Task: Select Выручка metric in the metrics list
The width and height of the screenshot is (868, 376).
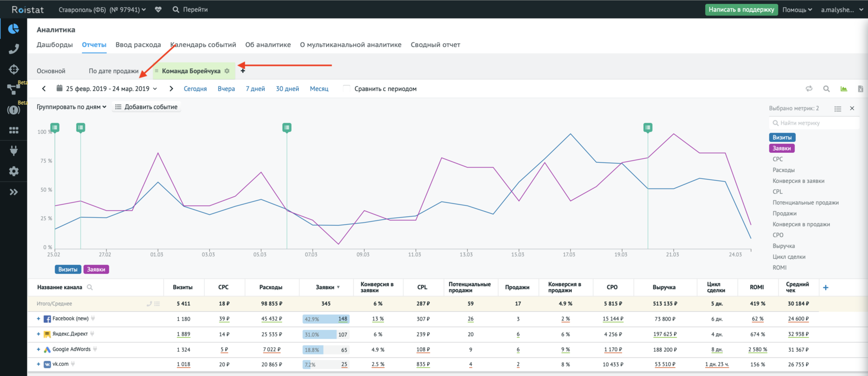Action: tap(784, 246)
